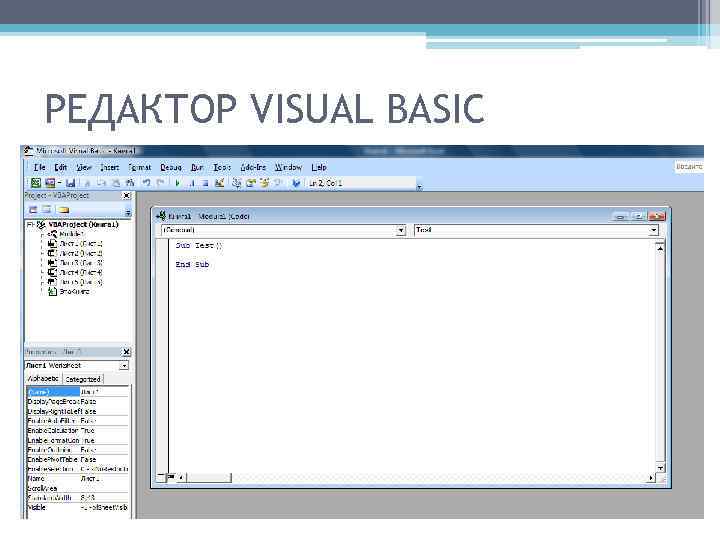Click Procedure View button at code window bottom
The width and height of the screenshot is (720, 540).
pos(161,478)
